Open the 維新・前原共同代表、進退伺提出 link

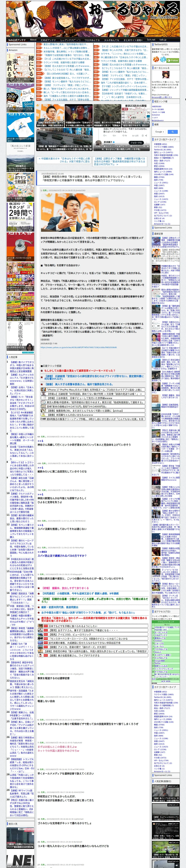click(60, 607)
